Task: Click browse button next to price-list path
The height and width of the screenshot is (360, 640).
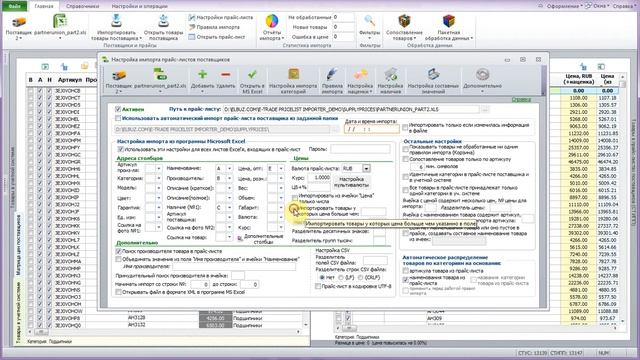Action: tap(485, 109)
